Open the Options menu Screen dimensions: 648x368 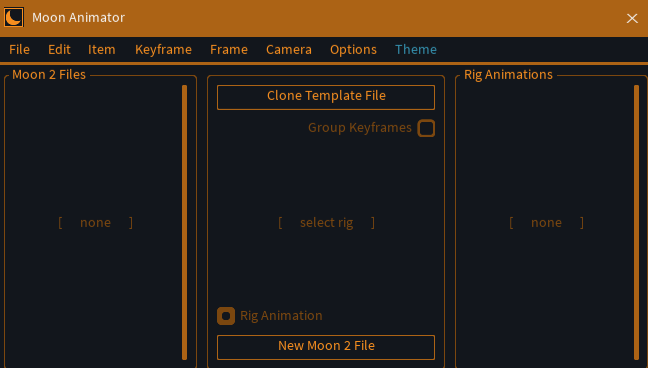pos(353,50)
